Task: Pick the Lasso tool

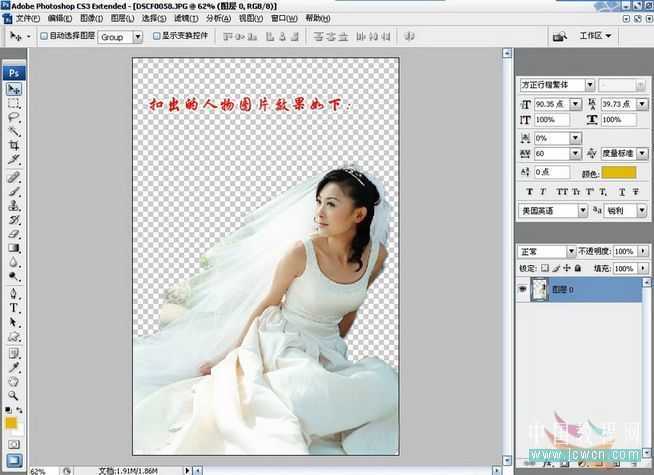Action: pyautogui.click(x=14, y=117)
